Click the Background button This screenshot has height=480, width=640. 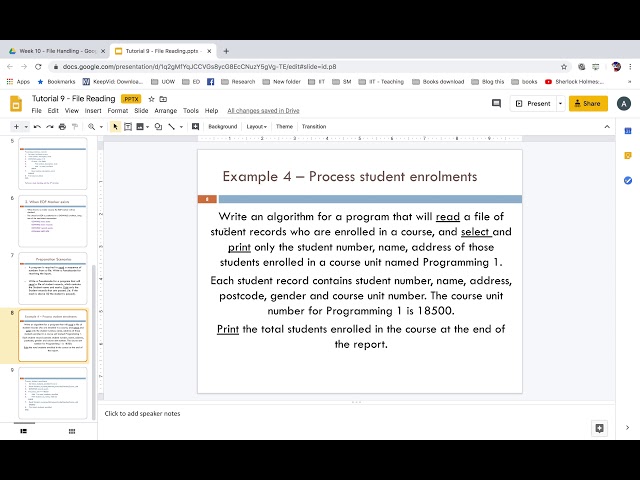click(x=222, y=127)
